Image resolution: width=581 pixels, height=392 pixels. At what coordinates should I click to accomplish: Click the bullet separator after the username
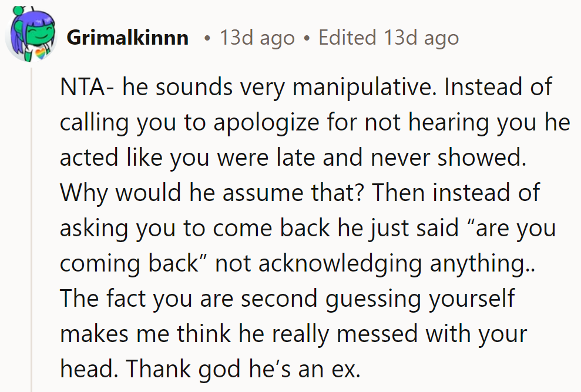[206, 39]
